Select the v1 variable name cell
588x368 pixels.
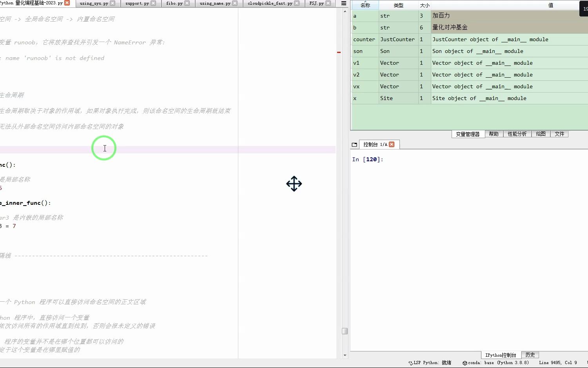[365, 63]
